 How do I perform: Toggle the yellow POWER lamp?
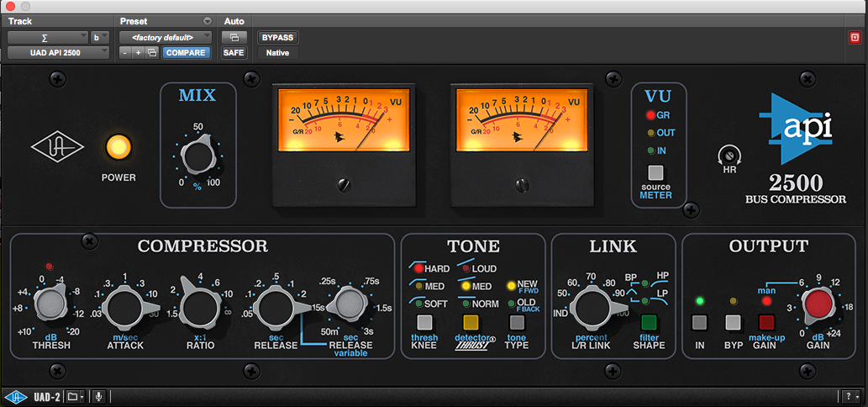[x=118, y=147]
